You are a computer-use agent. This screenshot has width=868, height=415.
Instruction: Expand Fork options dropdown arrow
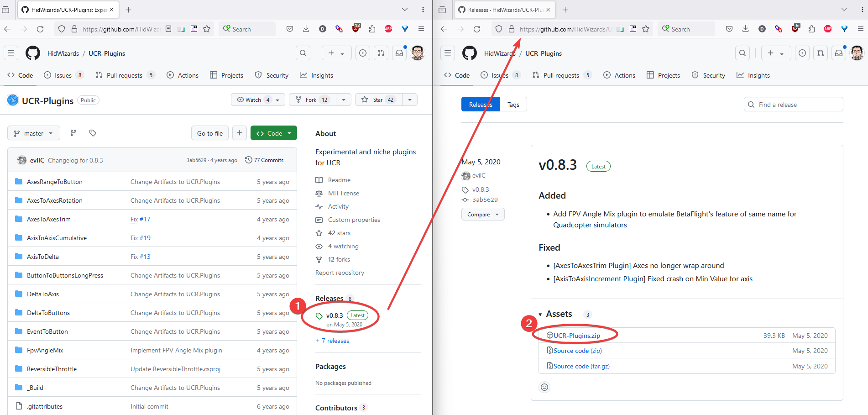point(344,100)
